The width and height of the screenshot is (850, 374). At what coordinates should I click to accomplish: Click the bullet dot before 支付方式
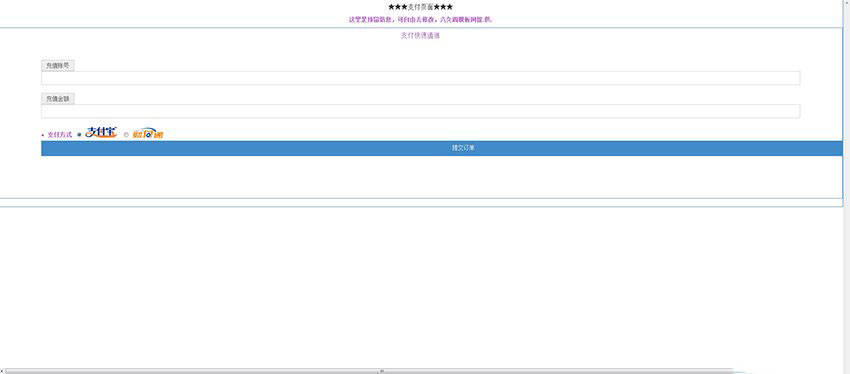pyautogui.click(x=43, y=135)
